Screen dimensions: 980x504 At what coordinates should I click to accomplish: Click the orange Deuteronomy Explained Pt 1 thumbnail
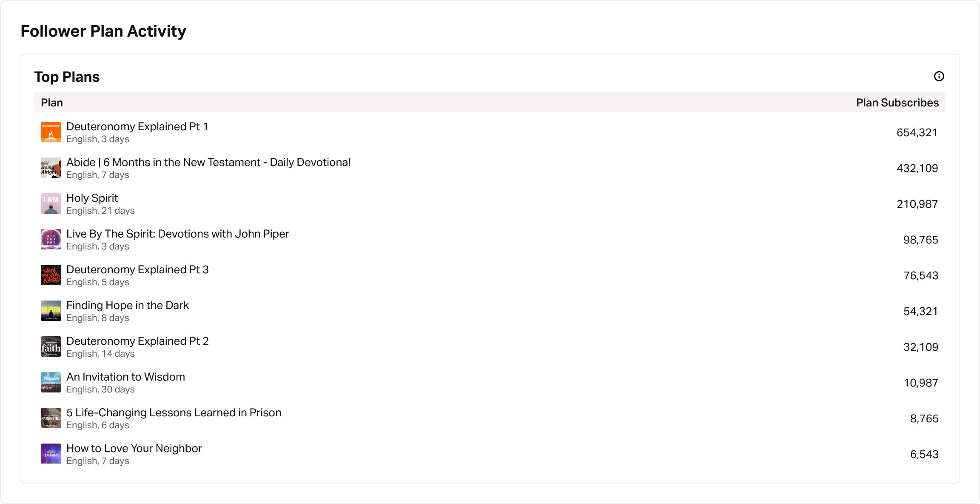[51, 132]
